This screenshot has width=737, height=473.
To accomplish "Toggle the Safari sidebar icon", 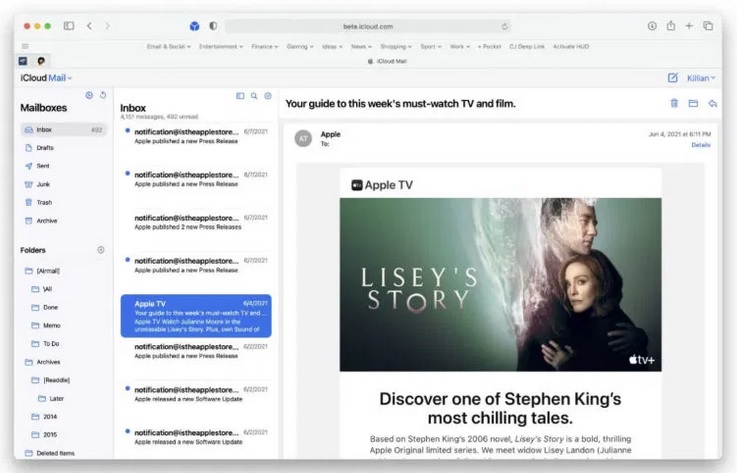I will point(69,26).
